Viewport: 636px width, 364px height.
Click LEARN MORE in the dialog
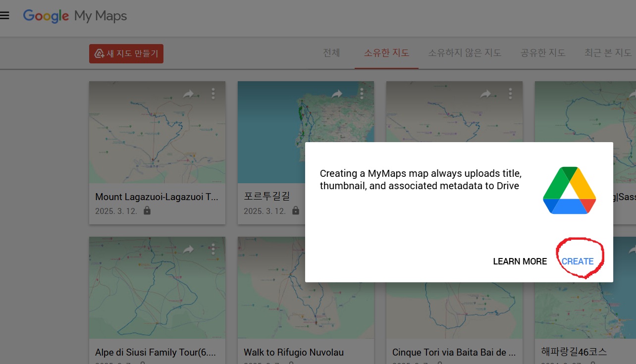tap(520, 261)
